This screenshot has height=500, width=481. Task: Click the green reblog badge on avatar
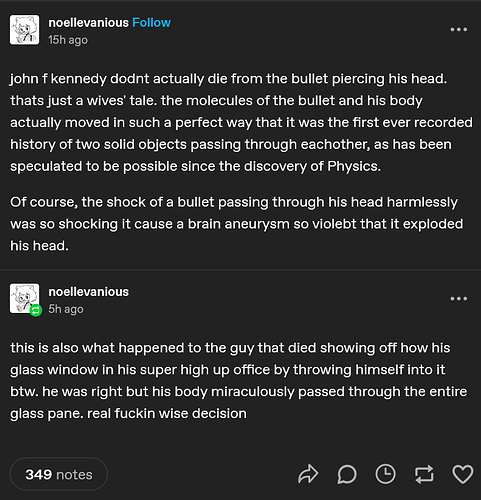(36, 310)
